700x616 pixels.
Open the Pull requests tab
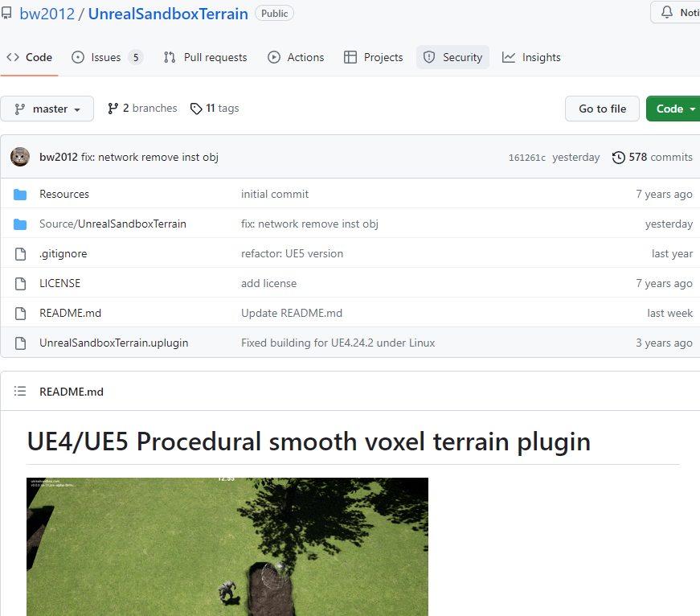[206, 57]
